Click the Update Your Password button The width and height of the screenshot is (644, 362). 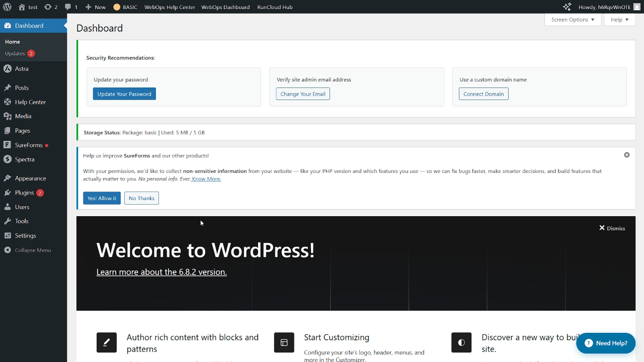point(124,94)
